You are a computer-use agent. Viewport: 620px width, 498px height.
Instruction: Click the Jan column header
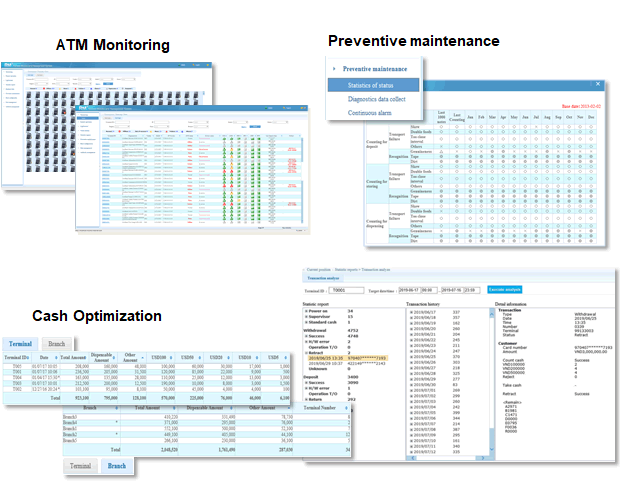coord(470,117)
